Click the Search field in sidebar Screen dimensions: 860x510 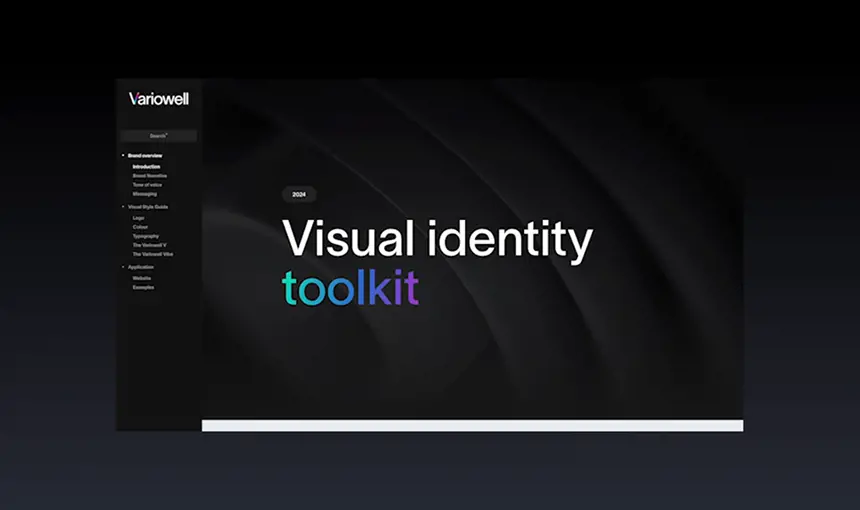[158, 136]
